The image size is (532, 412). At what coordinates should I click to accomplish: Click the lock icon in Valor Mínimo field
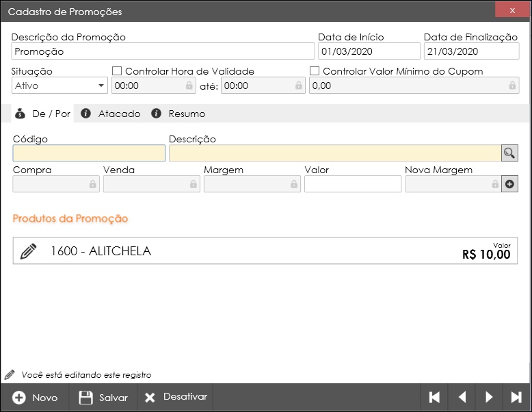coord(512,86)
